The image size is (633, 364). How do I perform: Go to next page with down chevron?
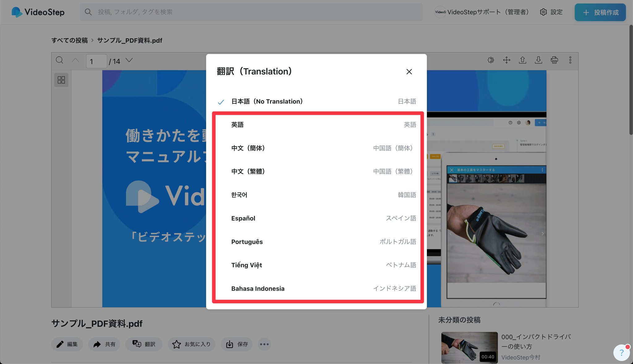[129, 60]
